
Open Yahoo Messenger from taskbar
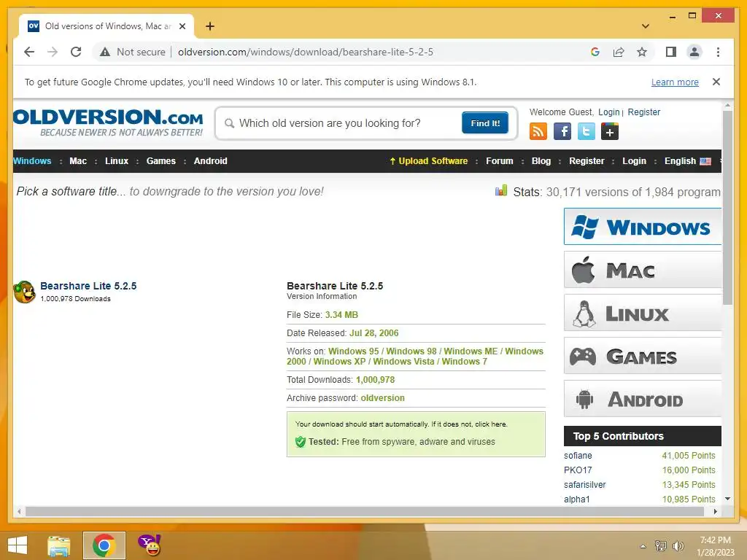coord(149,545)
